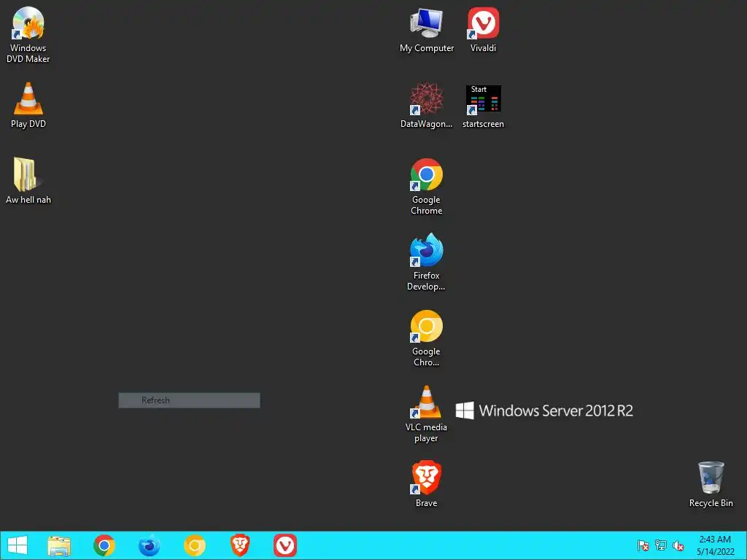Select the Aw hell nah folder
This screenshot has height=560, width=747.
coord(28,181)
